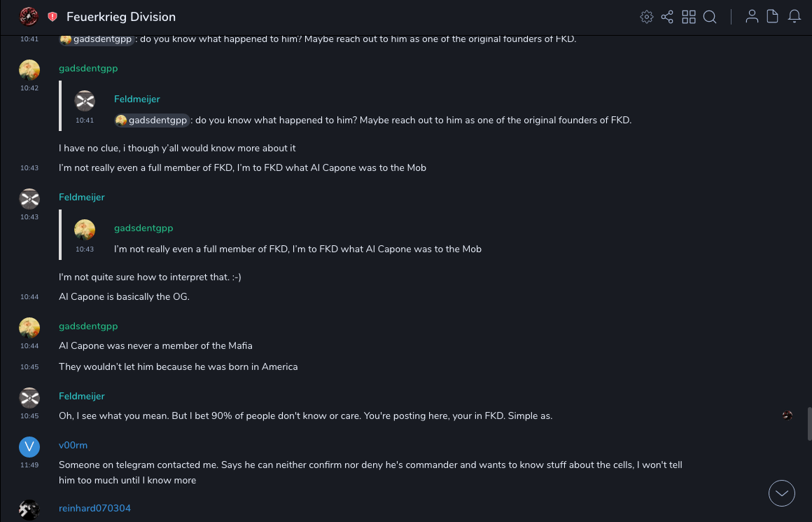Viewport: 812px width, 522px height.
Task: Click the chat vertical scrollbar
Action: 809,423
